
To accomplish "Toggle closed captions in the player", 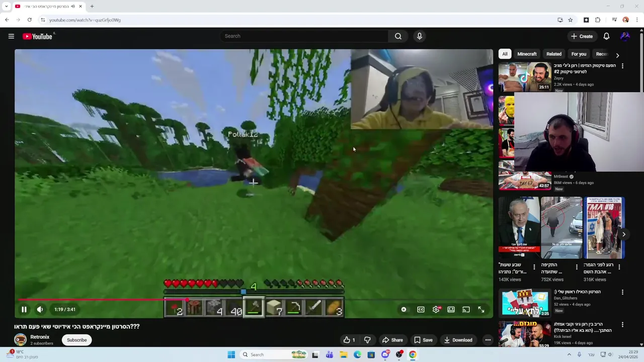I will tap(421, 310).
